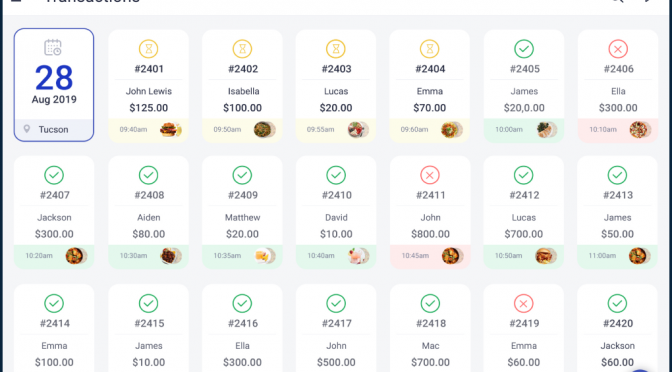Click the location pin next to Tucson
Viewport: 672px width, 372px height.
coord(27,129)
